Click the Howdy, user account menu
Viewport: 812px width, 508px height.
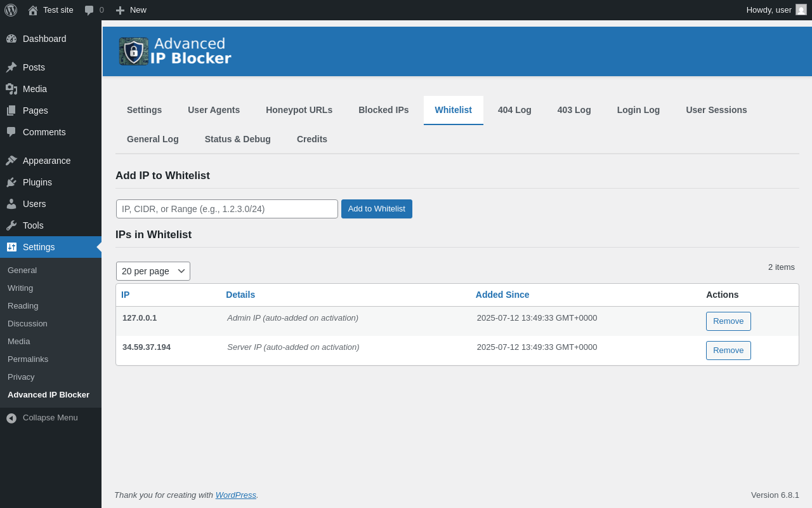tap(776, 10)
